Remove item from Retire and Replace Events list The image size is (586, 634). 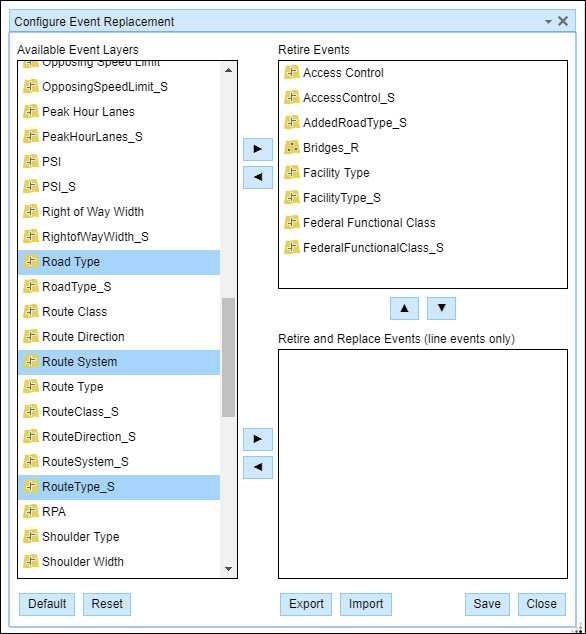[x=258, y=467]
